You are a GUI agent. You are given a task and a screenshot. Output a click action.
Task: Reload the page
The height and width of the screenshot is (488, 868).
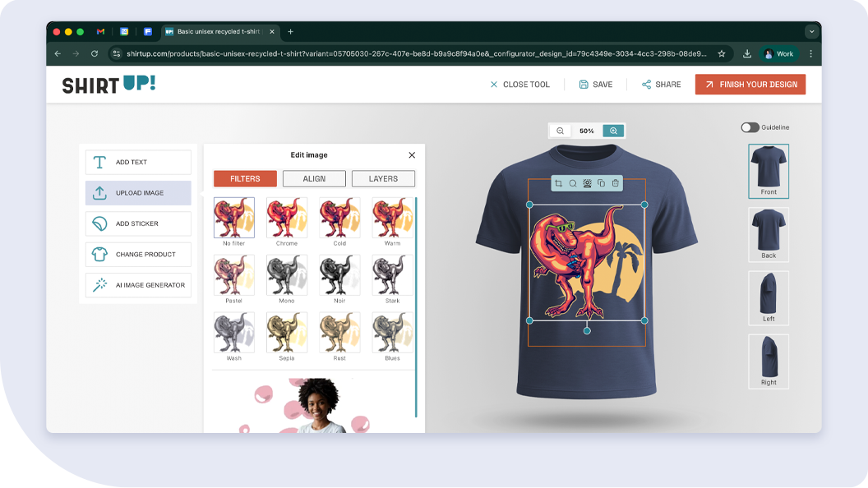point(95,53)
